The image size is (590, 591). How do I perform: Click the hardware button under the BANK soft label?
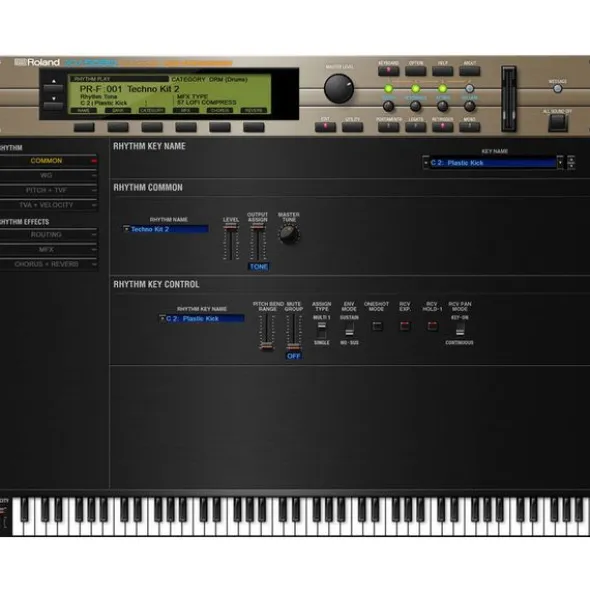coord(118,127)
